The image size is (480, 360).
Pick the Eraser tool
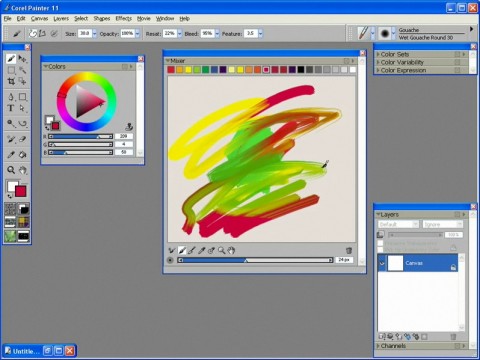pos(22,139)
